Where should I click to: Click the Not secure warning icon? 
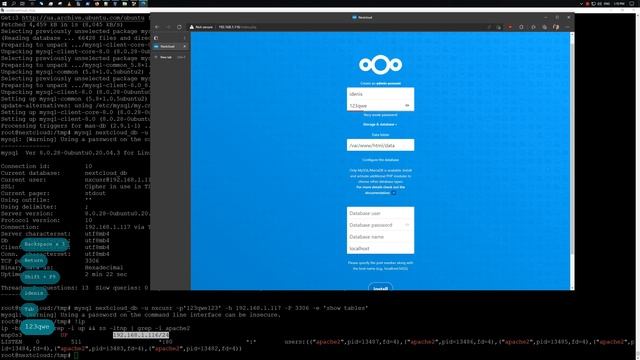click(x=192, y=27)
